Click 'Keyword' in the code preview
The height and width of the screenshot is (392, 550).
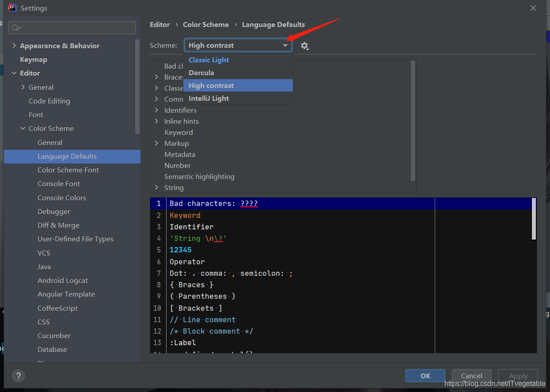pyautogui.click(x=185, y=215)
